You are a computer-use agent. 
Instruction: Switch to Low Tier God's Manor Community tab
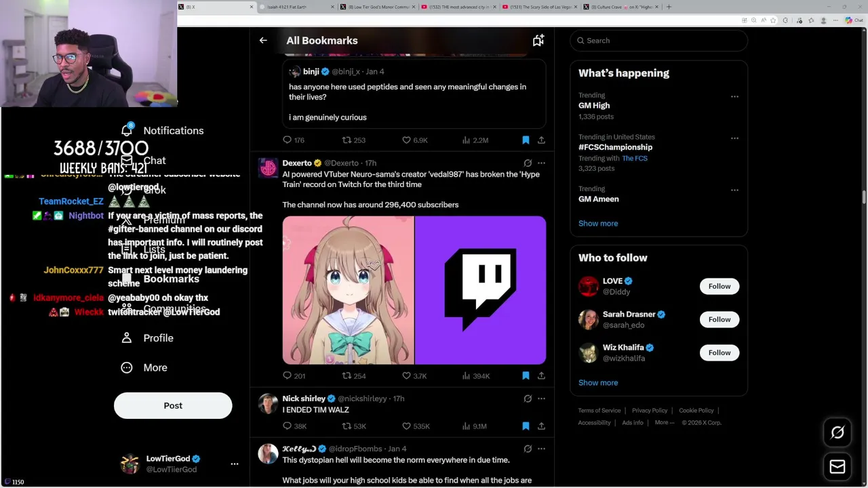(378, 7)
